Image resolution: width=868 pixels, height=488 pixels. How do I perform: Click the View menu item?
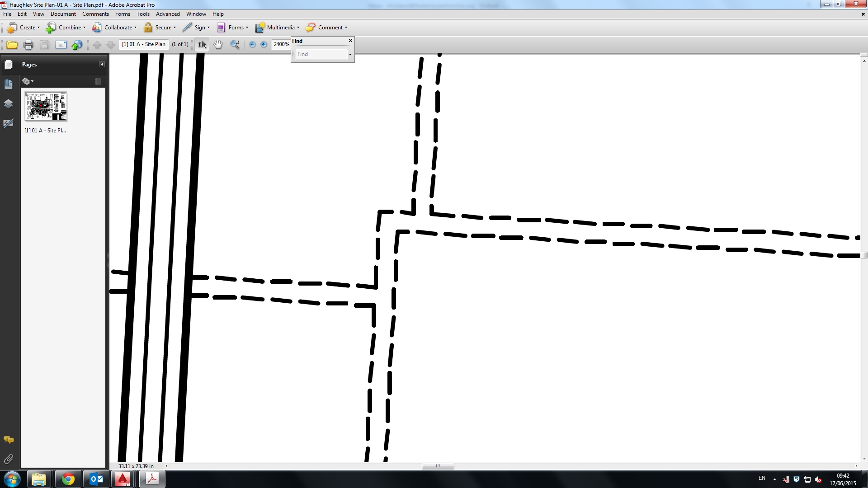[x=38, y=14]
